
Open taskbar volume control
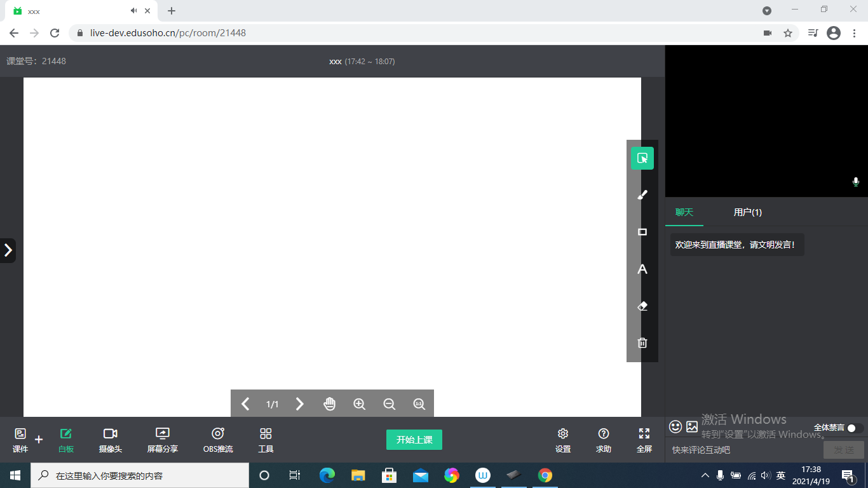coord(765,475)
